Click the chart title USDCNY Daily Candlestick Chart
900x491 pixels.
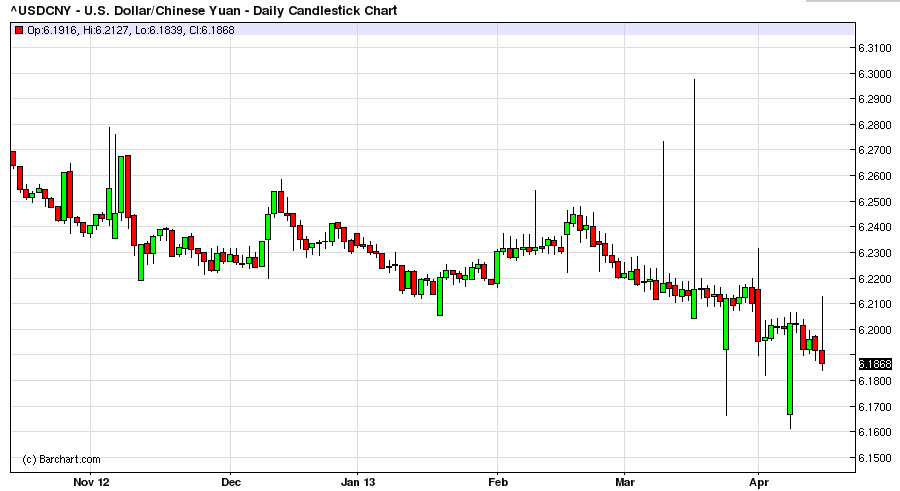click(204, 10)
